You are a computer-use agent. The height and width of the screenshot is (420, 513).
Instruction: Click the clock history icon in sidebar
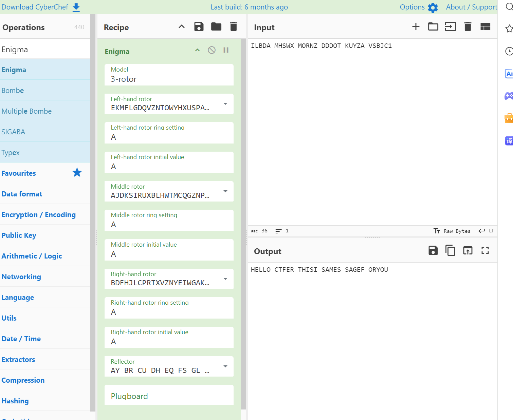(x=509, y=51)
